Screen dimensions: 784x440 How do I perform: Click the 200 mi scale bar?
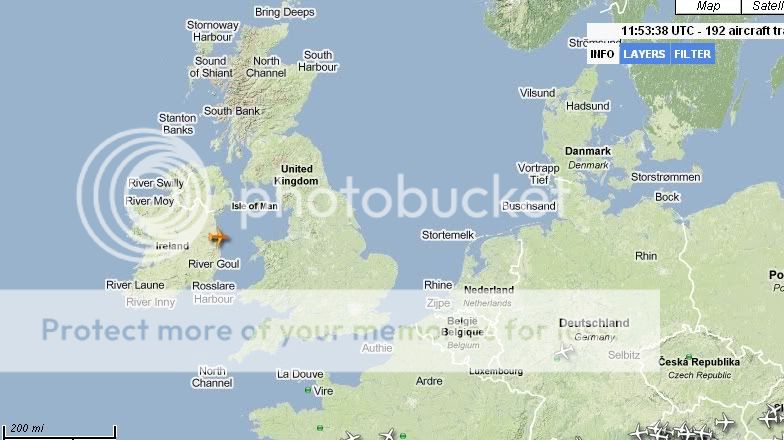pos(59,432)
